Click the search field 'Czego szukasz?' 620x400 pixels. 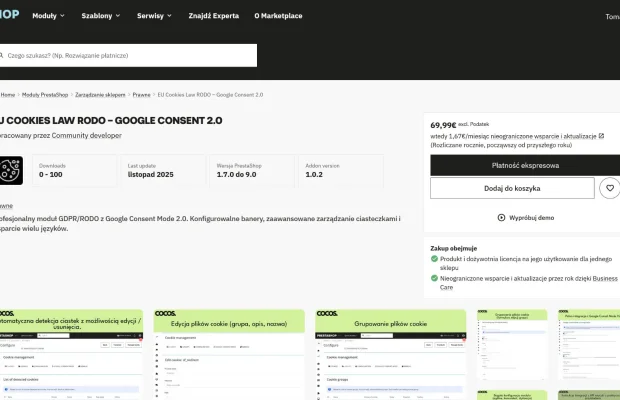pos(128,55)
